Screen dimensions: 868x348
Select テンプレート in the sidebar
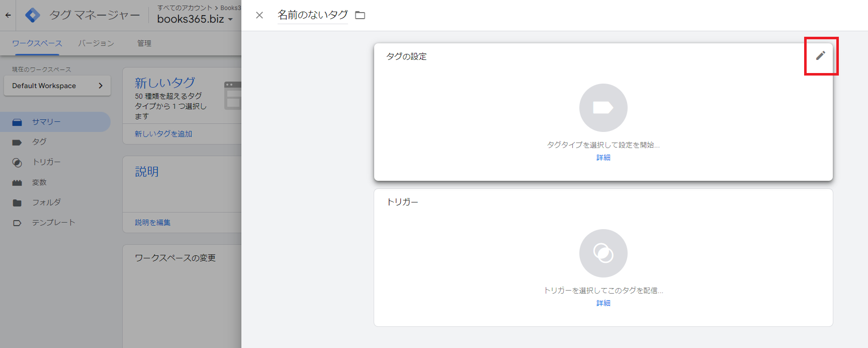click(x=55, y=223)
